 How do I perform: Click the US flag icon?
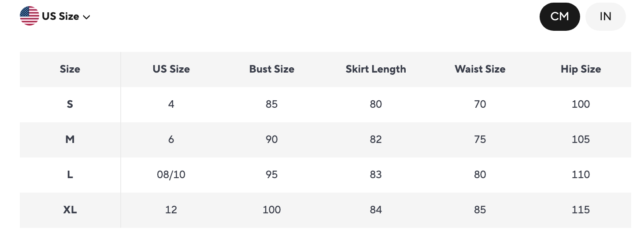[30, 16]
